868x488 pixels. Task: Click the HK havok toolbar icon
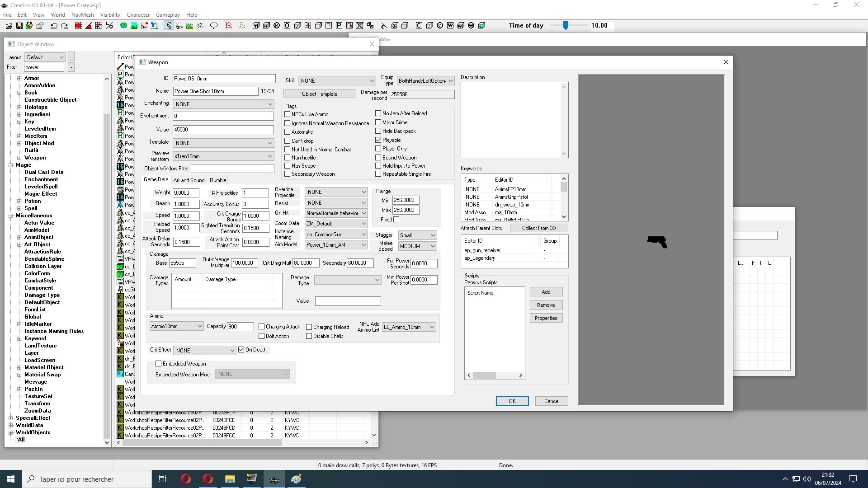pyautogui.click(x=144, y=26)
